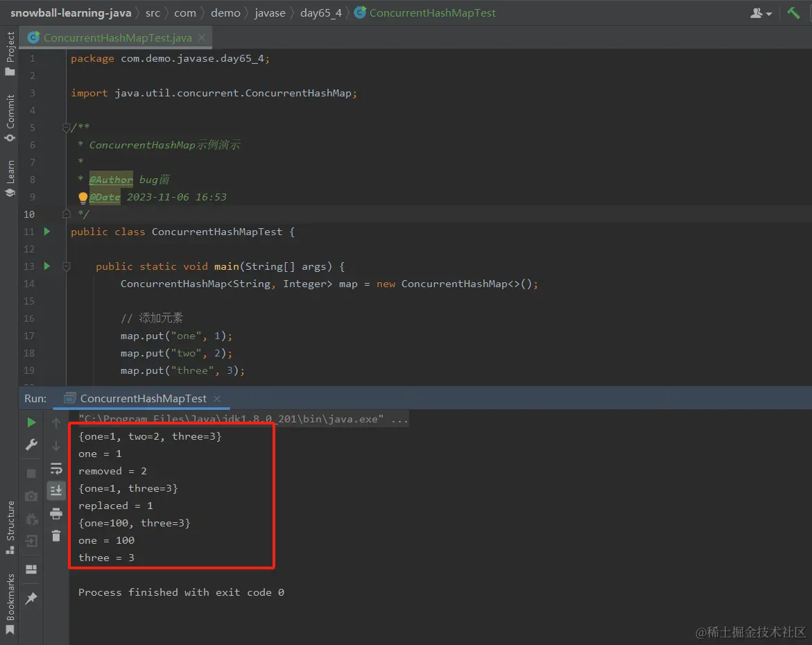Close the ConcurrentHashMapTest.java editor tab
The height and width of the screenshot is (645, 812).
202,38
